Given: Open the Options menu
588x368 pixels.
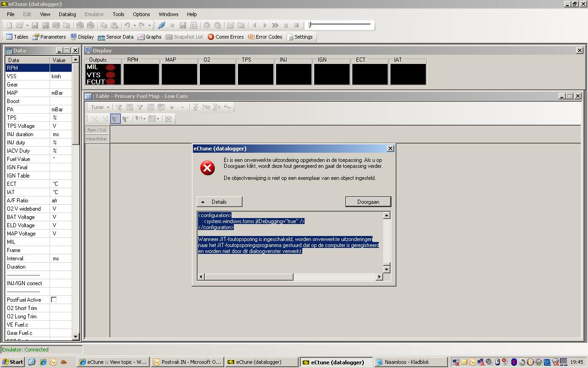Looking at the screenshot, I should [x=141, y=14].
